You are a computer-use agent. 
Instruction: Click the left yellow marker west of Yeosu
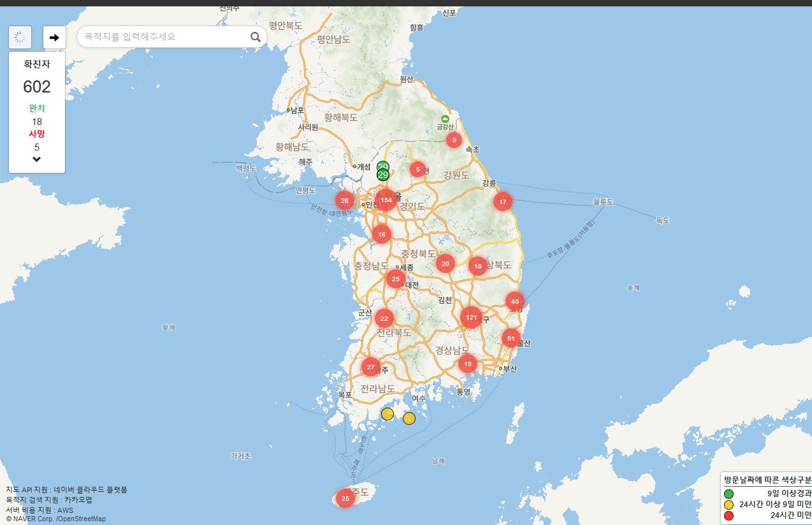(x=388, y=414)
